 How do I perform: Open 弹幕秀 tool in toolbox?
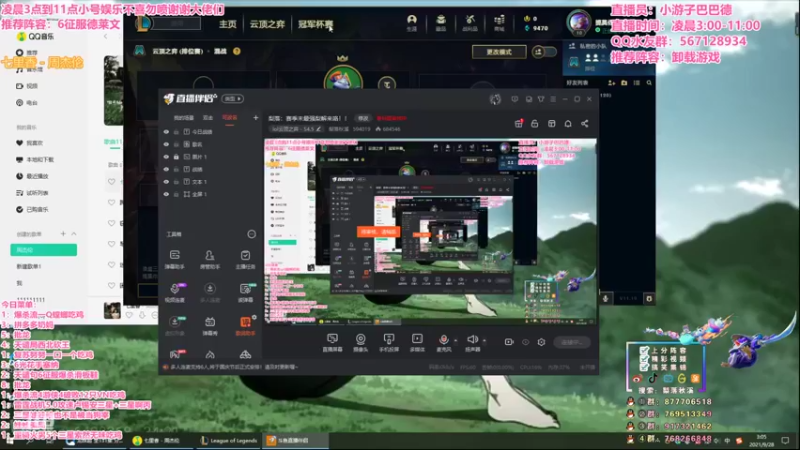tap(210, 326)
